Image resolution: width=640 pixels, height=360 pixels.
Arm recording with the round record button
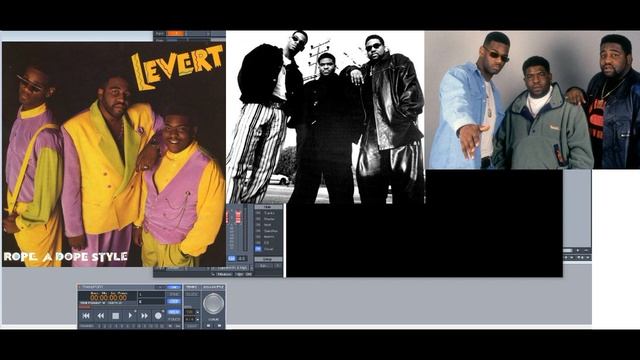[x=158, y=316]
